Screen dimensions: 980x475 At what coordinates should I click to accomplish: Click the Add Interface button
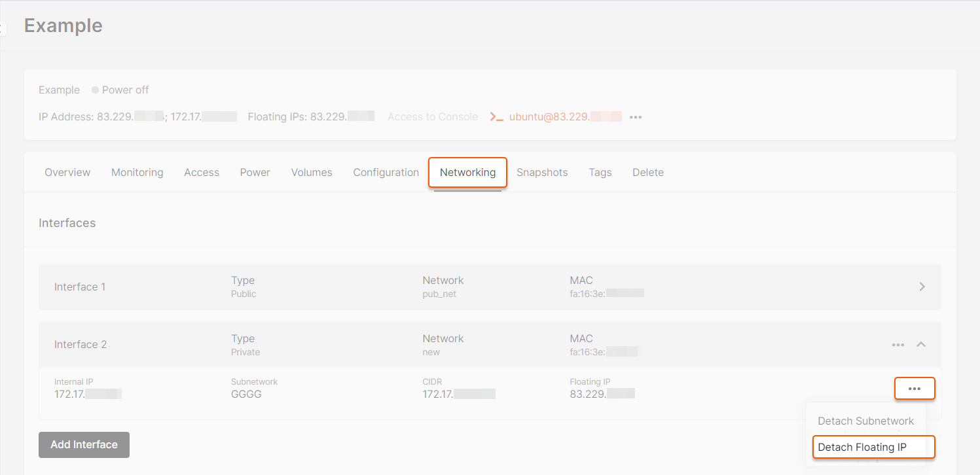[x=84, y=445]
